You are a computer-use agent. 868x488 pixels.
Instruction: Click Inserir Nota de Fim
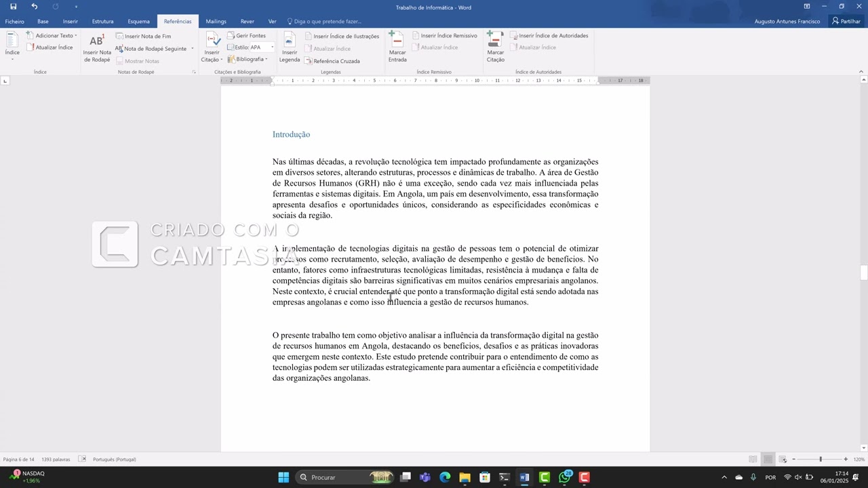pyautogui.click(x=143, y=36)
